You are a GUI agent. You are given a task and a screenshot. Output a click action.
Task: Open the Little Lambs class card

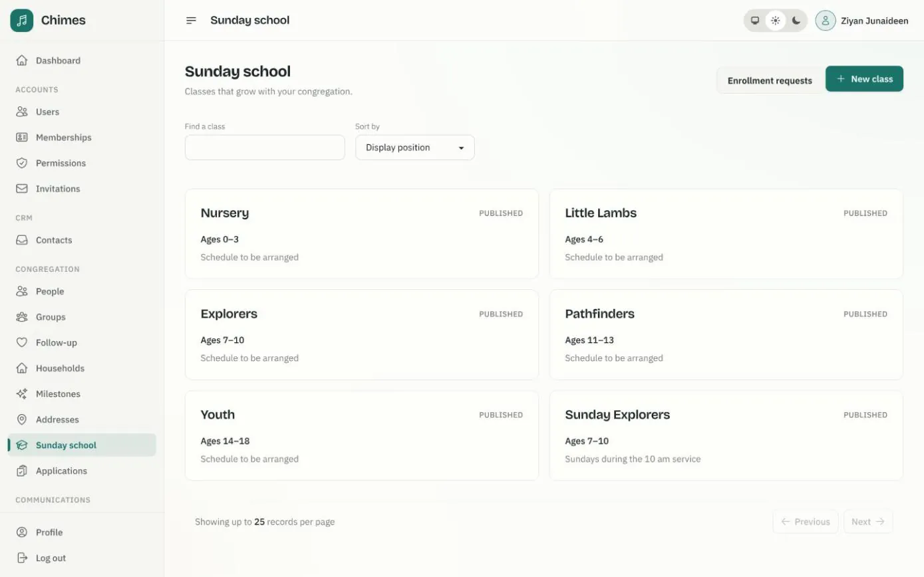pos(726,234)
